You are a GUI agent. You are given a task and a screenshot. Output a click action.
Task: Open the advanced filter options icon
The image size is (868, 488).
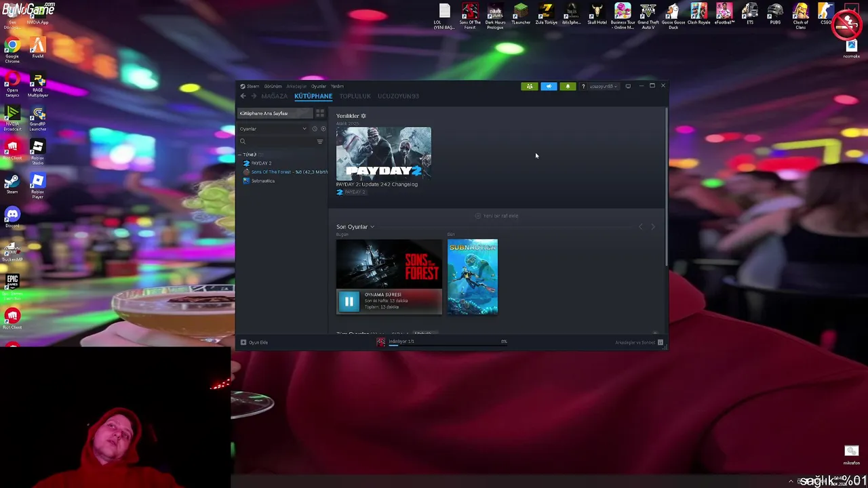pos(320,141)
